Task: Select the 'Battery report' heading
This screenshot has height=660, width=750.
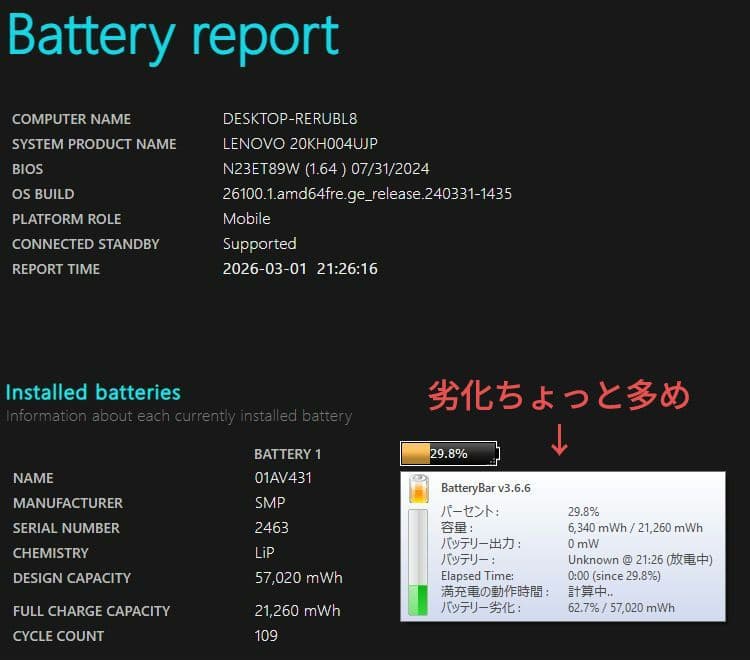Action: pyautogui.click(x=173, y=36)
